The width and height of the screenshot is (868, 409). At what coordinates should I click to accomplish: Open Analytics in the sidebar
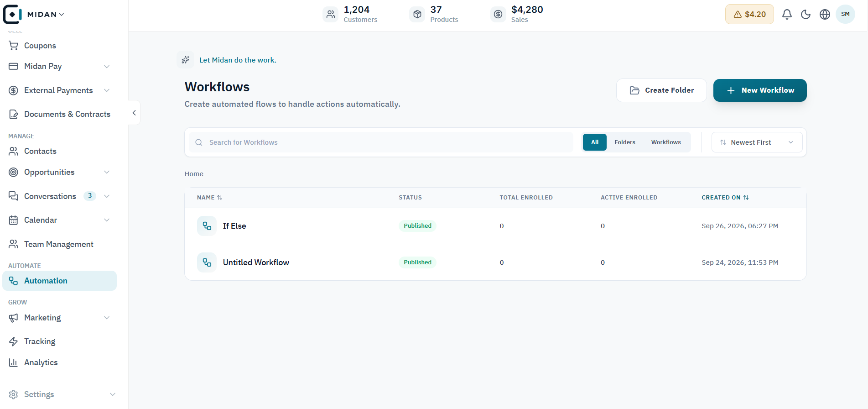[x=60, y=362]
